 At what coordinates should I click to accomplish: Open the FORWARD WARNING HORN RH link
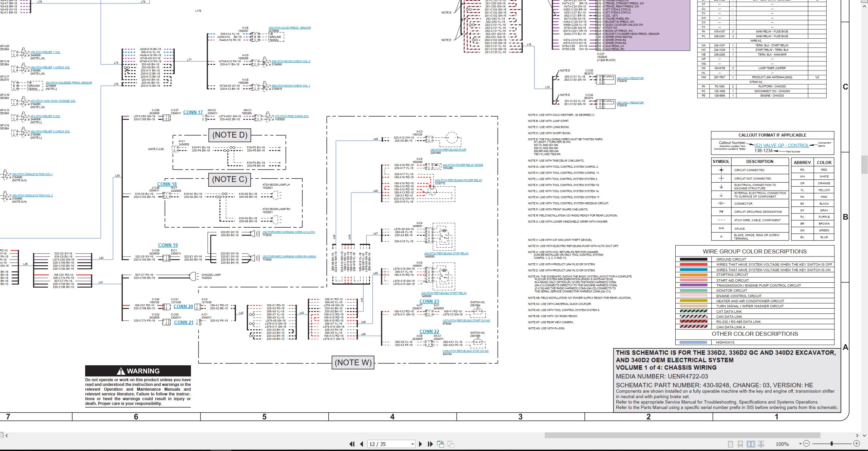pyautogui.click(x=289, y=257)
